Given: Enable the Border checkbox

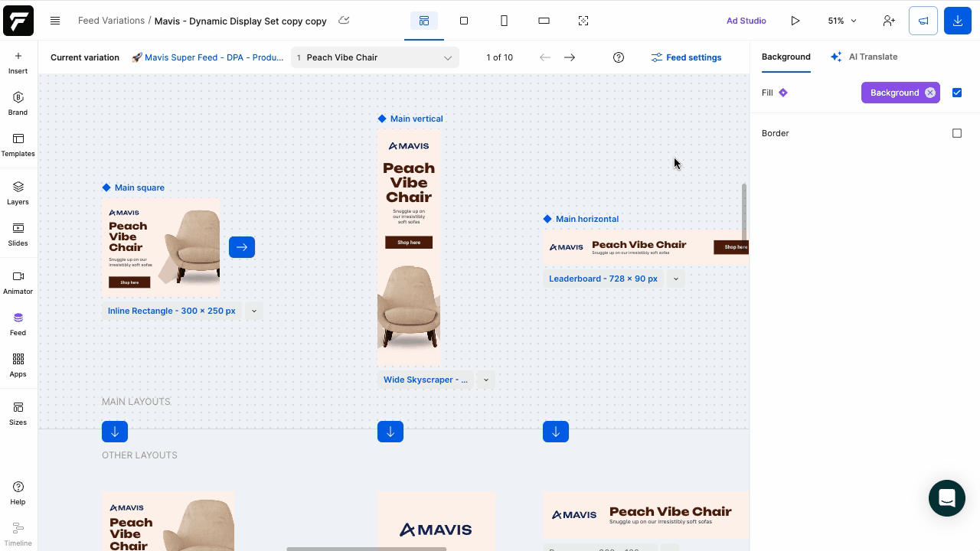Looking at the screenshot, I should [x=957, y=133].
